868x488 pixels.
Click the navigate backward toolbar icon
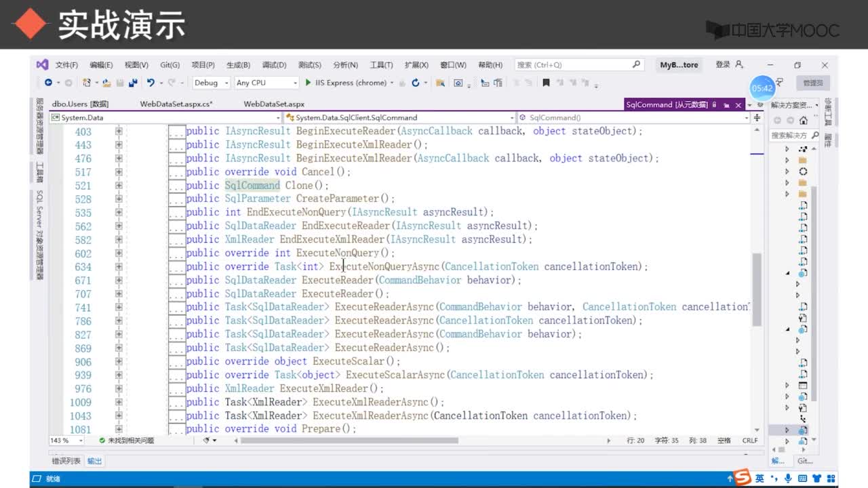pos(48,83)
